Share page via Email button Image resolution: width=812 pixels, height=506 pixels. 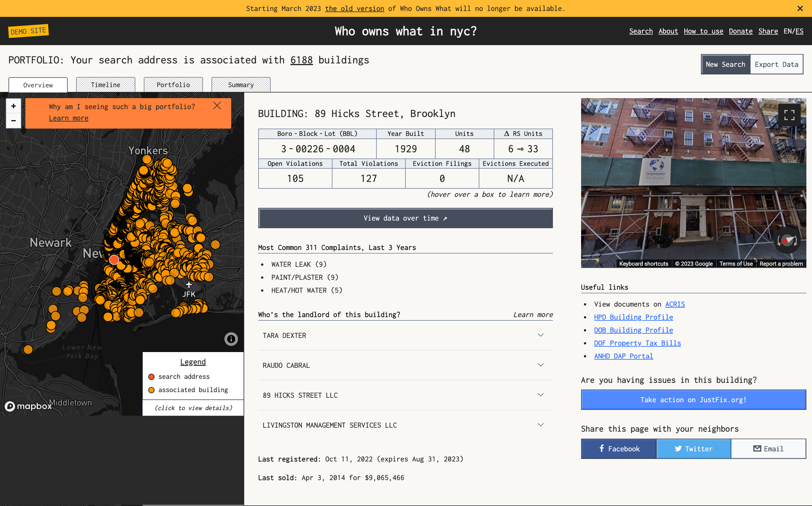point(768,449)
